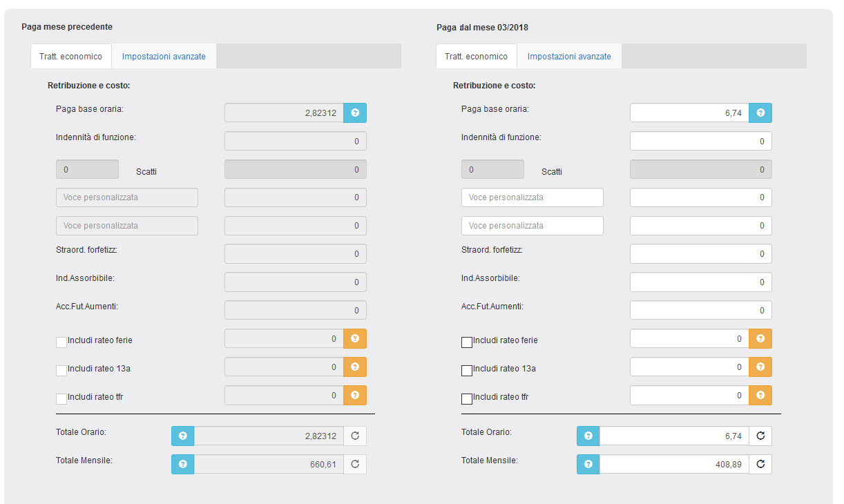Recalculate right Totale Orario with refresh icon

click(x=760, y=436)
